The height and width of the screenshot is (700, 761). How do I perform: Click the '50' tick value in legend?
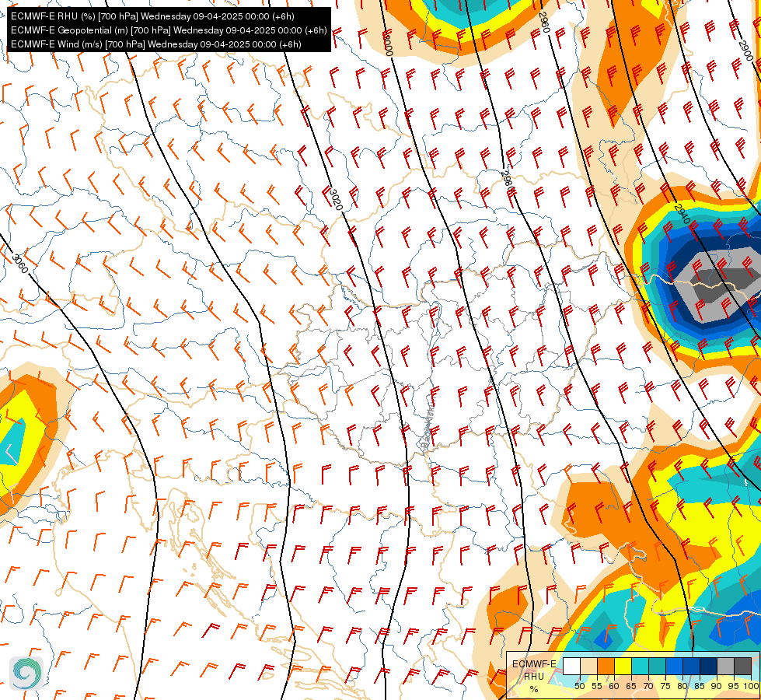(580, 686)
